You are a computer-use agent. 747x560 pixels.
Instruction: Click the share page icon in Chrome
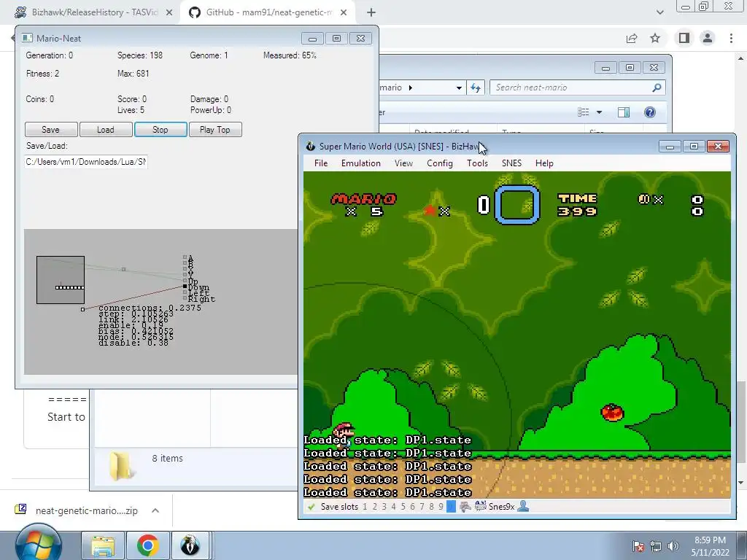(632, 38)
